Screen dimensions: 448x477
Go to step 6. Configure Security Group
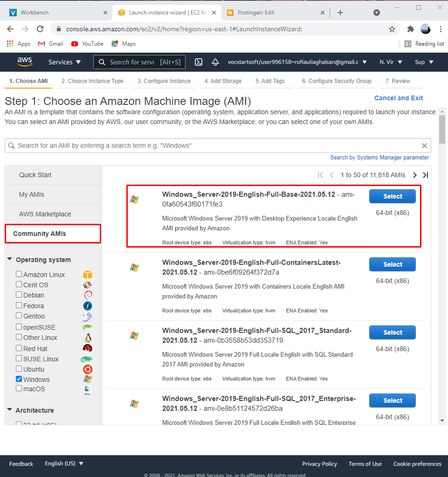pos(337,81)
